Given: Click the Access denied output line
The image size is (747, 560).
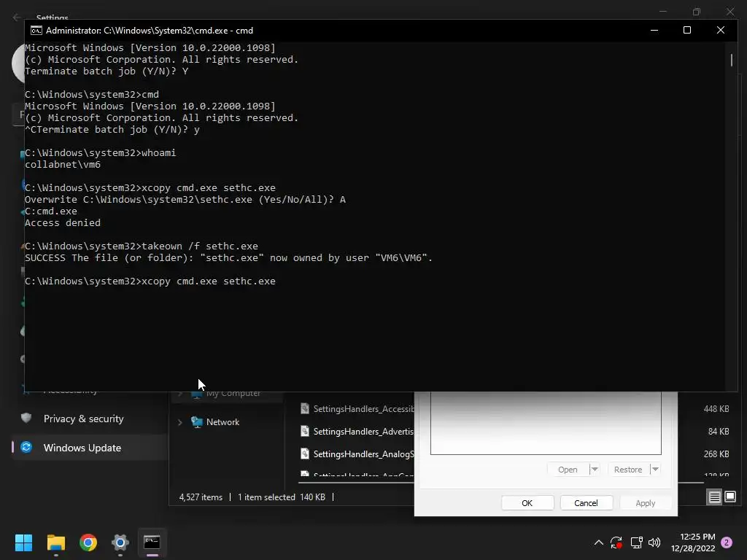Looking at the screenshot, I should click(x=63, y=223).
